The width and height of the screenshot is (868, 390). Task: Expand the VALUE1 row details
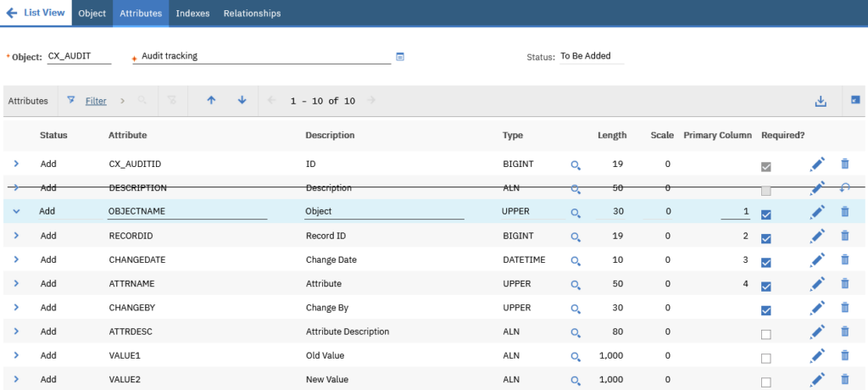[16, 355]
